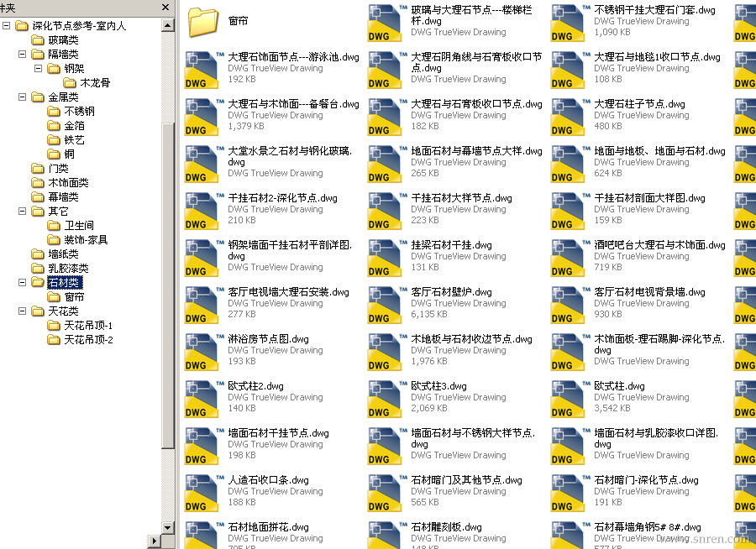This screenshot has width=756, height=549.
Task: Click file name 地面与地板、地面与石材.dwg
Action: pyautogui.click(x=659, y=151)
